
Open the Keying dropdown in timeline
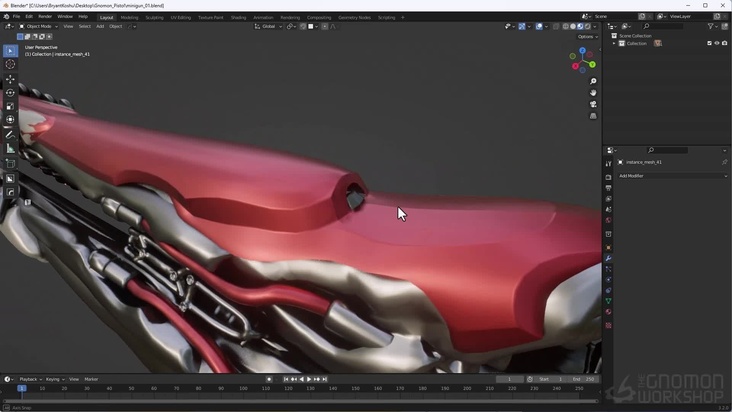(x=55, y=379)
